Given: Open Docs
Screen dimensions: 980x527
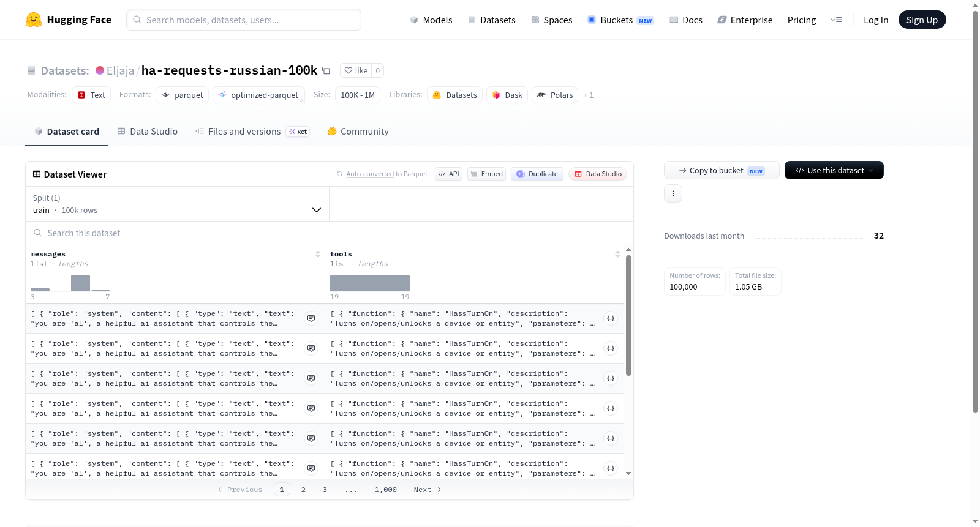Looking at the screenshot, I should pos(686,20).
